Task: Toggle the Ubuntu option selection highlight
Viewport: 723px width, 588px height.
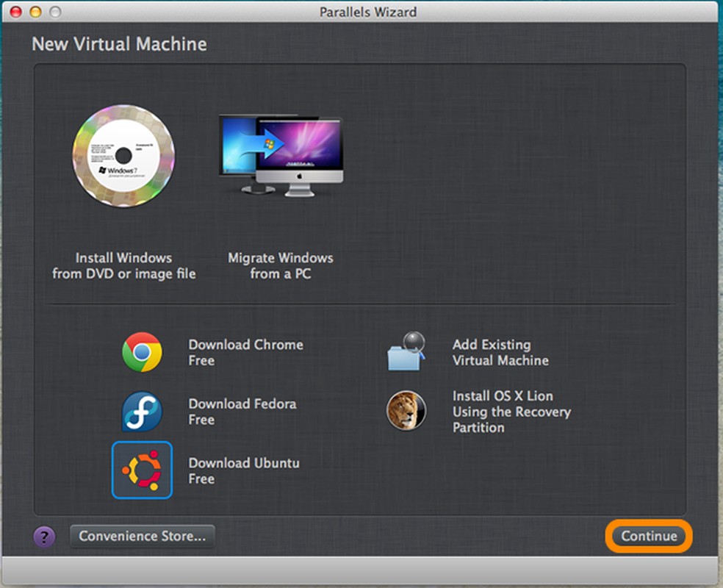Action: pos(142,470)
